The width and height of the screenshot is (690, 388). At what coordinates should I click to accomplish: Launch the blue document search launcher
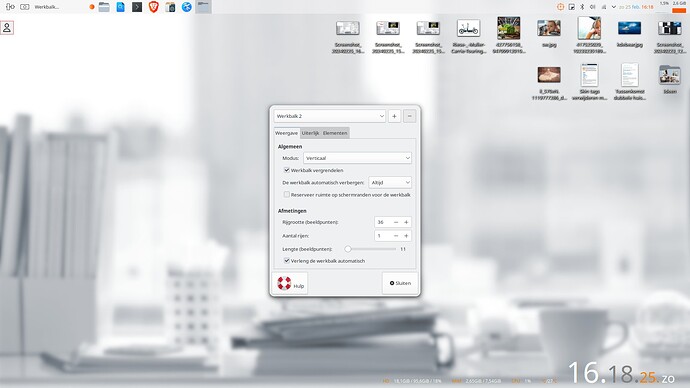121,7
